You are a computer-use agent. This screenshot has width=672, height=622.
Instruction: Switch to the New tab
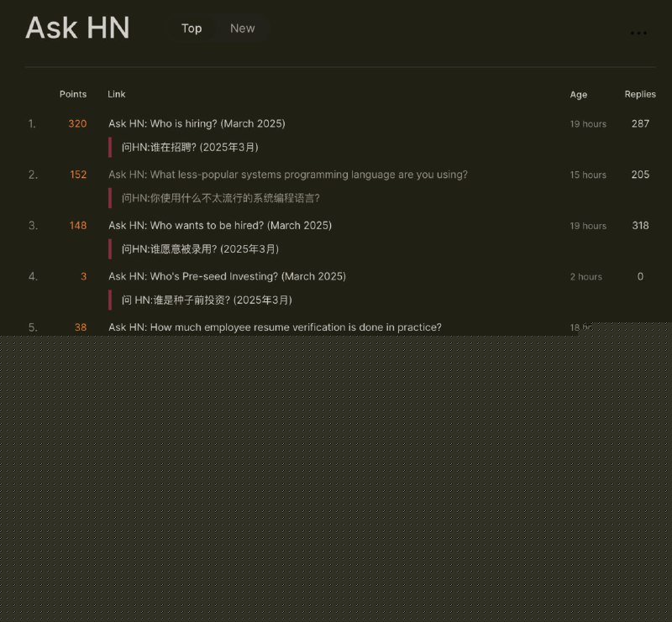pyautogui.click(x=242, y=29)
